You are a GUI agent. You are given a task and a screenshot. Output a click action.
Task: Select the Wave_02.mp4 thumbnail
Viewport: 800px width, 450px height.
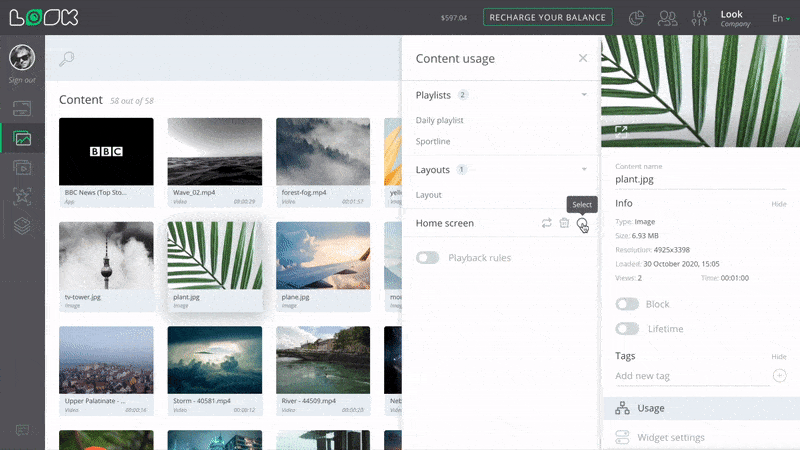(x=215, y=152)
